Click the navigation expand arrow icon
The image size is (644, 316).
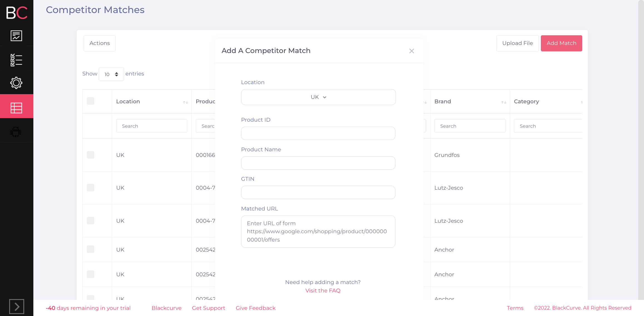(x=17, y=307)
